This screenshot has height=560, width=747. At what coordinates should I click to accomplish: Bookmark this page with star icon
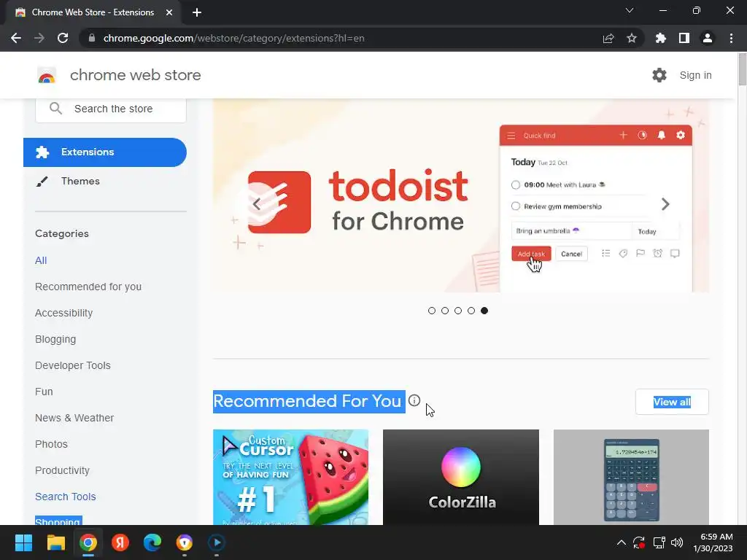632,38
